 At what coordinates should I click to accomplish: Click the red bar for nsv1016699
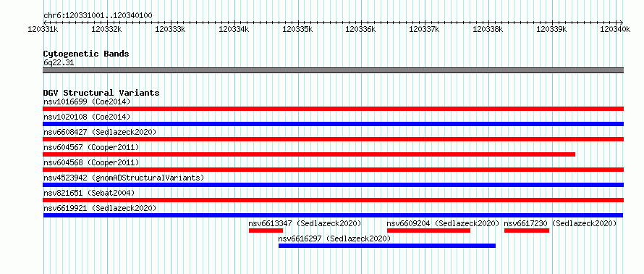click(333, 109)
